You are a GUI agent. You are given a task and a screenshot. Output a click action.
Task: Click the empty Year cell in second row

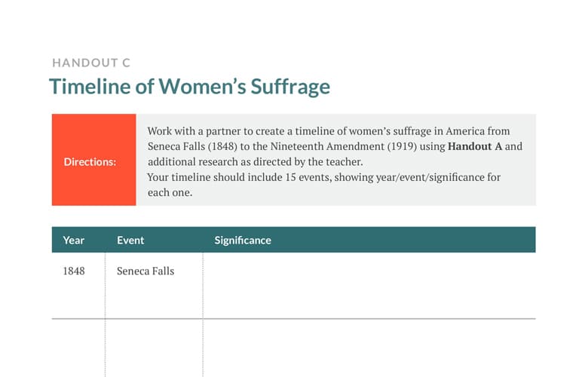coord(78,348)
